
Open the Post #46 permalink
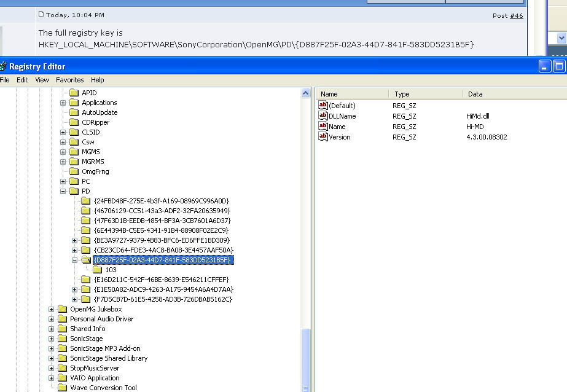pos(517,15)
